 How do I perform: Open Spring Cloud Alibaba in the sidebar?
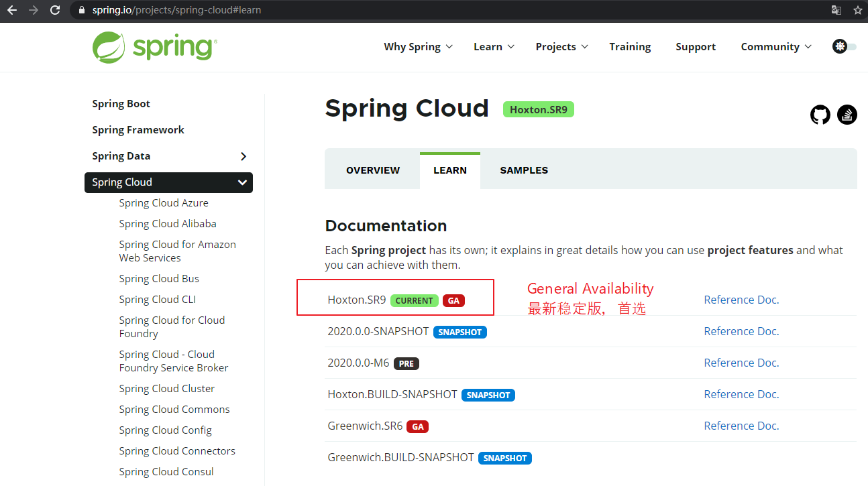pos(168,224)
